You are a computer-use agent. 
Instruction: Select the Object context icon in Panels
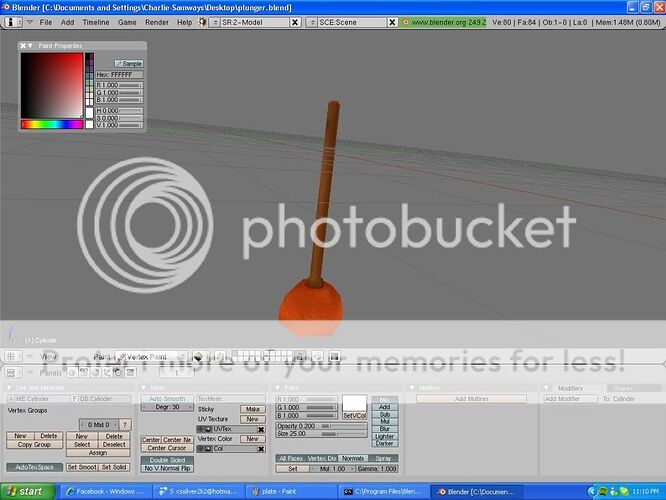[107, 373]
